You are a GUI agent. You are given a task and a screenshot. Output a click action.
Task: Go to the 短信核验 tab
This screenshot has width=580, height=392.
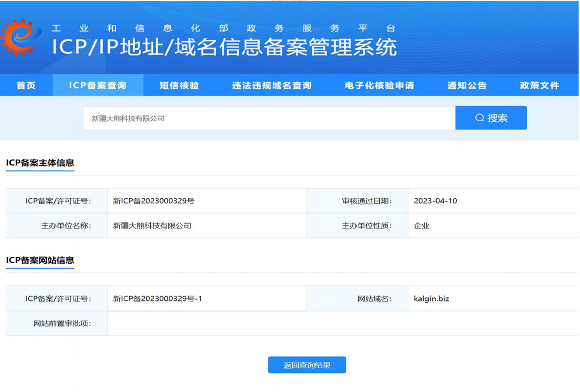(179, 85)
